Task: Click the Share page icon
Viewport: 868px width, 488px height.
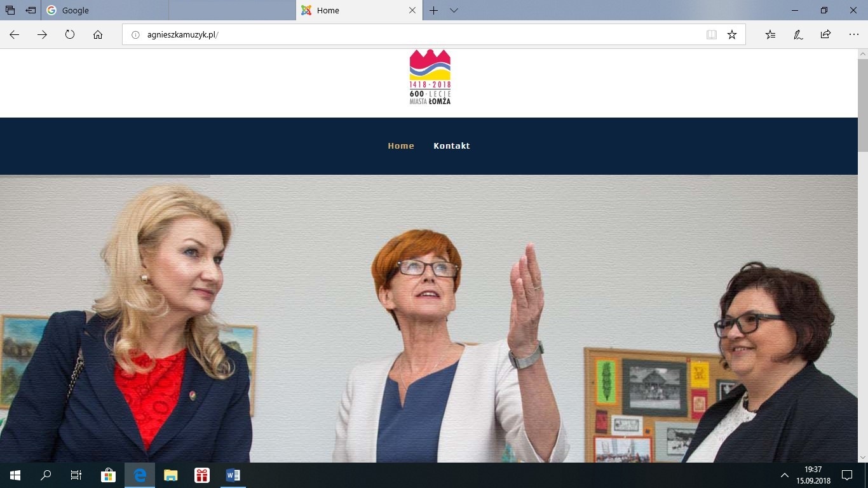Action: click(825, 35)
